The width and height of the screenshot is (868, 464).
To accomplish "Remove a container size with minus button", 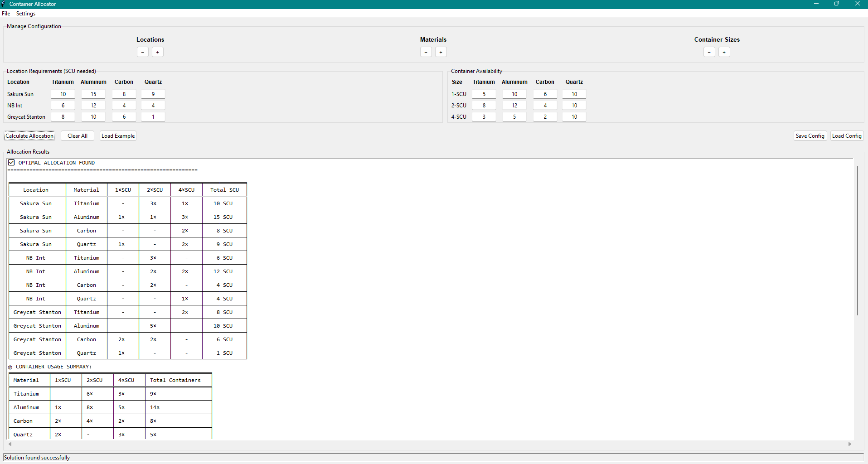I will (x=709, y=52).
